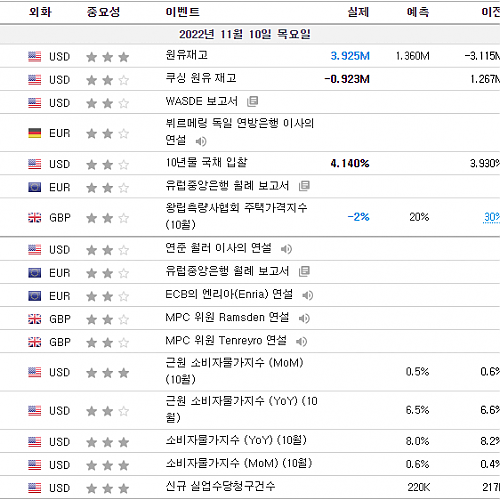Click speaker icon for MPC 위원 Ramsden 연설

click(x=304, y=318)
